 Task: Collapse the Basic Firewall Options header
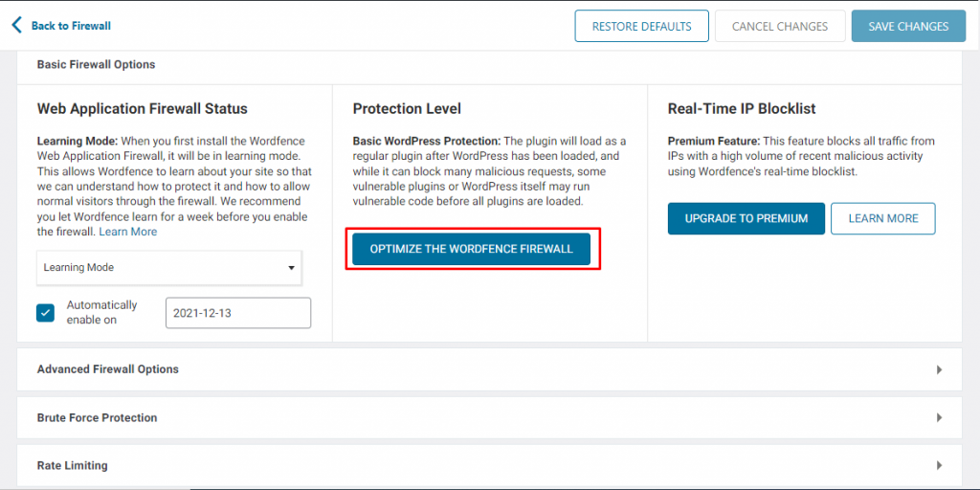click(96, 65)
